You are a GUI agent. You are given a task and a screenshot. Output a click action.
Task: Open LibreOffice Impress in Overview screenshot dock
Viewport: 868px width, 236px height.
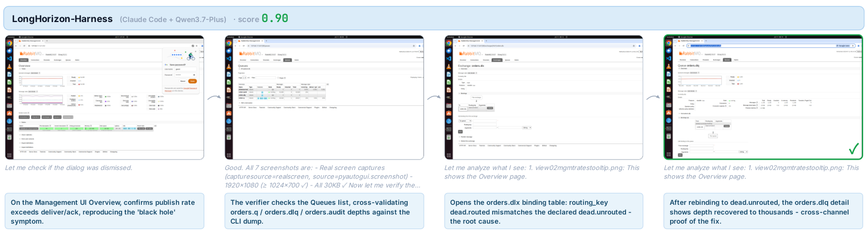tap(9, 90)
